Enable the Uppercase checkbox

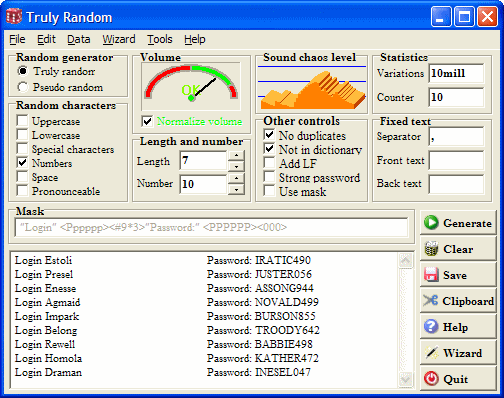(22, 120)
